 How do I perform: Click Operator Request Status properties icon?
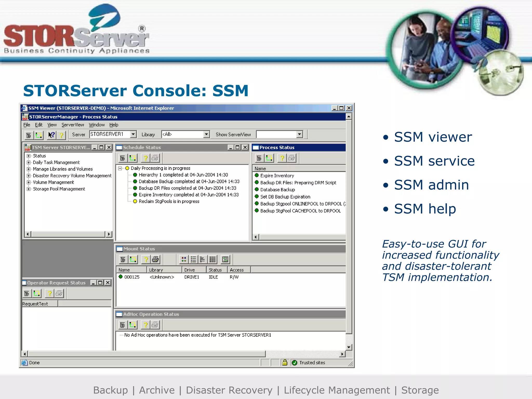(27, 294)
